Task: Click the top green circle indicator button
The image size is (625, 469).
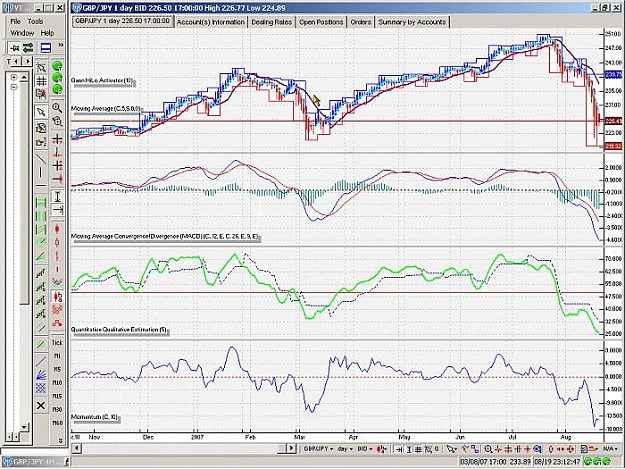Action: (58, 66)
